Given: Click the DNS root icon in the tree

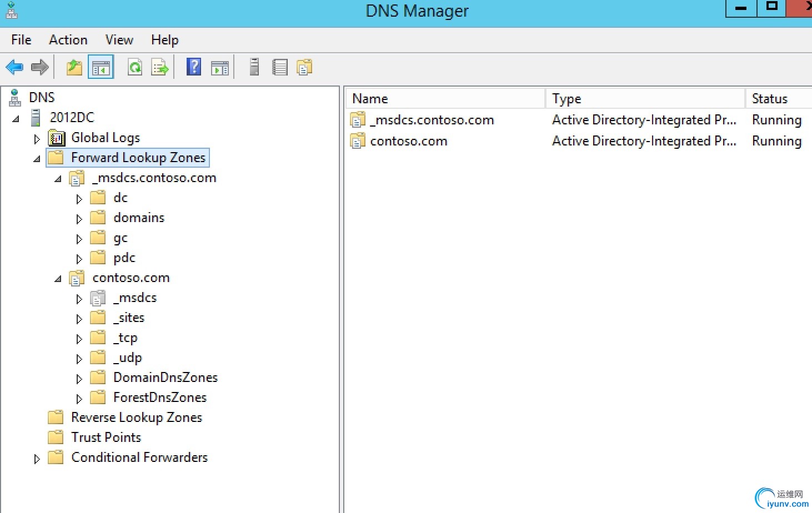Looking at the screenshot, I should pyautogui.click(x=15, y=98).
